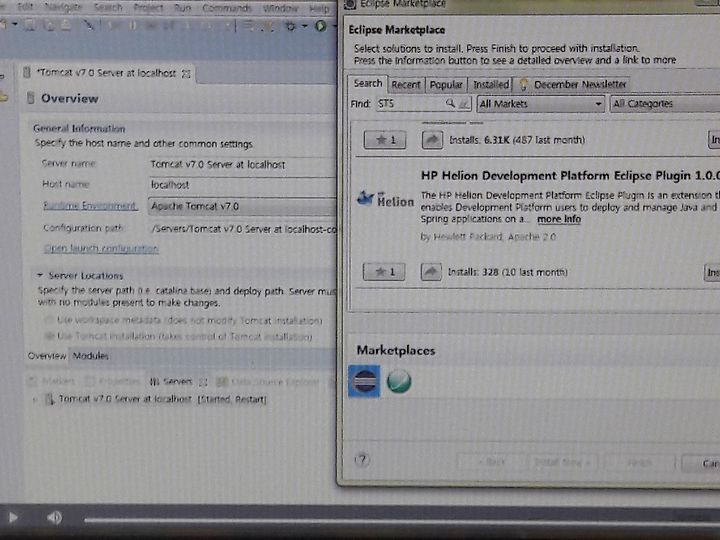The image size is (720, 540).
Task: Open the Commands menu
Action: pyautogui.click(x=226, y=8)
